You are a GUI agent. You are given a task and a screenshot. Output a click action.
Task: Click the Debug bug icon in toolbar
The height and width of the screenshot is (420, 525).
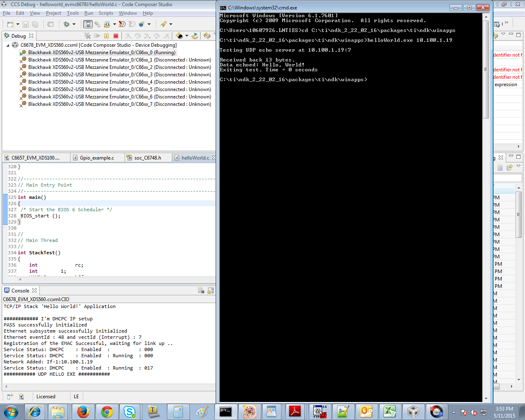66,24
